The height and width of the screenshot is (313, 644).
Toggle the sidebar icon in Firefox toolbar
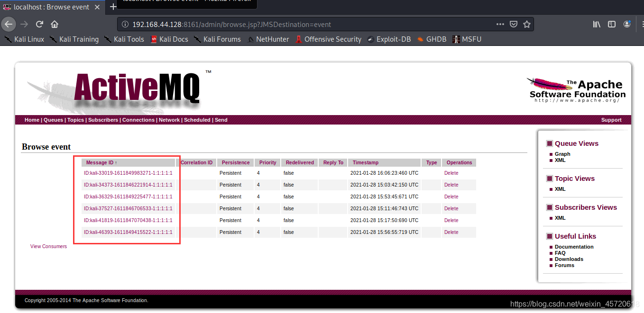[x=612, y=24]
